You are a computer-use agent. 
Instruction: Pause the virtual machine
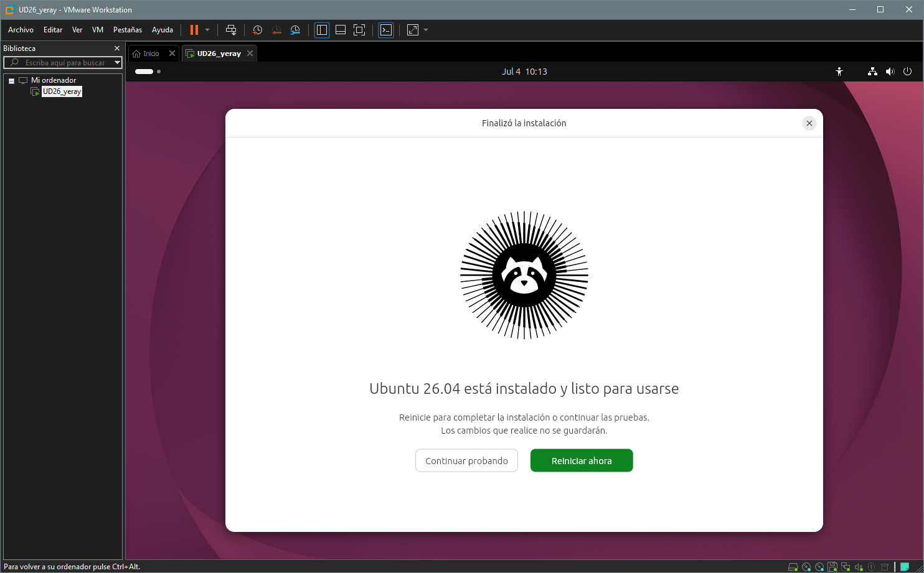coord(194,30)
